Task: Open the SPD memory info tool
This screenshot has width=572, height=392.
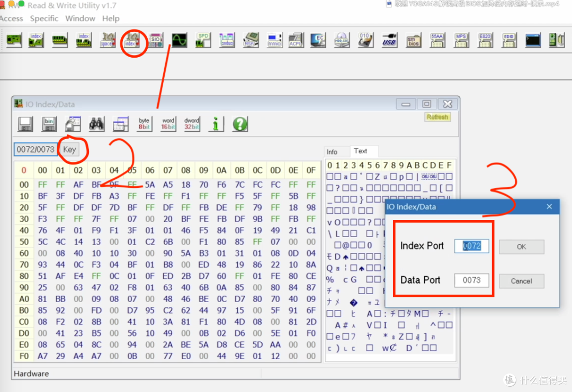Action: click(x=203, y=40)
